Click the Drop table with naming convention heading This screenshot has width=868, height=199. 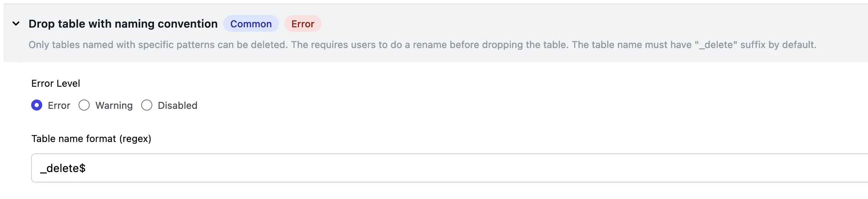tap(123, 23)
